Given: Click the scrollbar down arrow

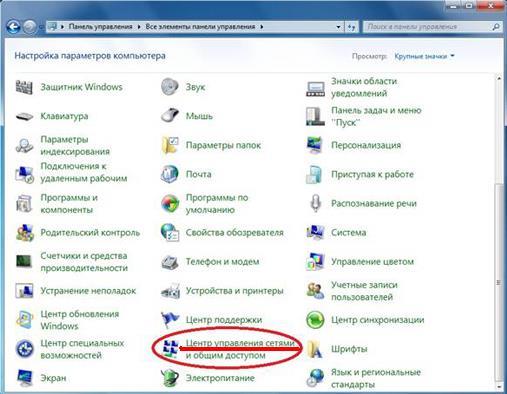Looking at the screenshot, I should click(x=499, y=386).
